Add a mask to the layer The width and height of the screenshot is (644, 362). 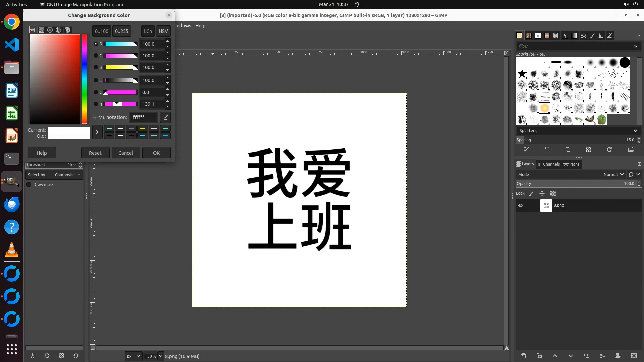pos(618,356)
